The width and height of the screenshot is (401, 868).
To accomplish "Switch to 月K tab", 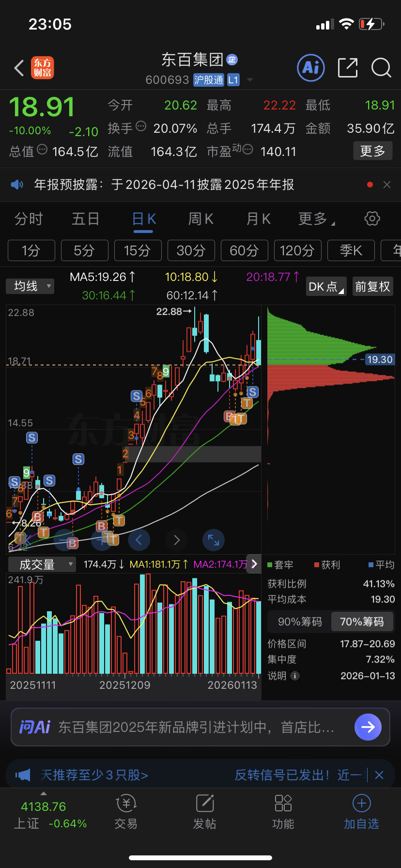I will 259,219.
